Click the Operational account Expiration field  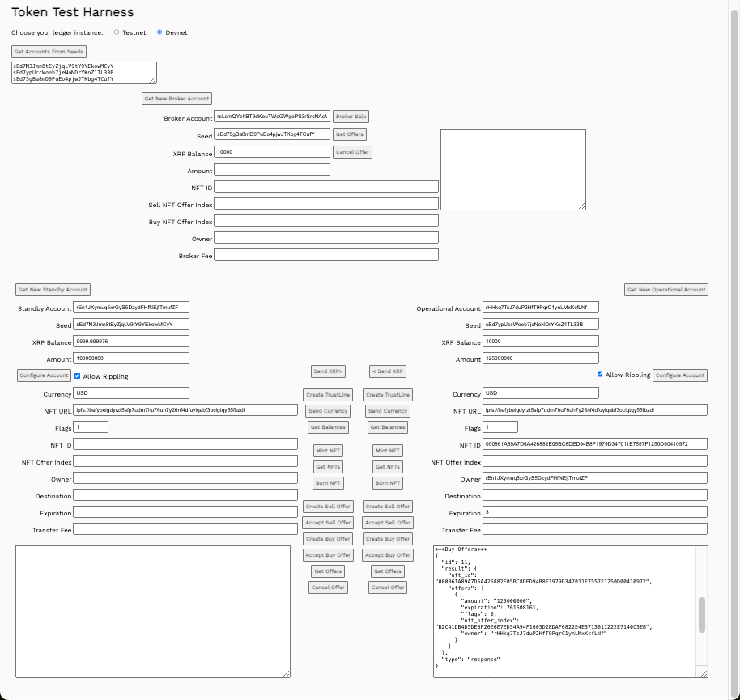click(x=595, y=512)
